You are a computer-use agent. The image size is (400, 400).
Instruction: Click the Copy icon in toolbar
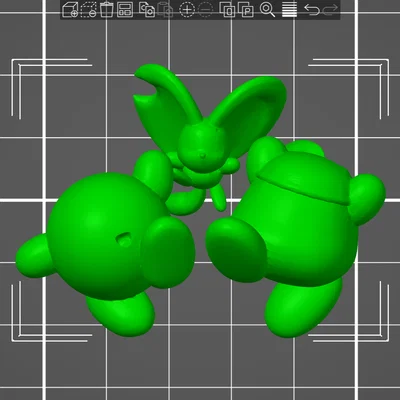[147, 10]
